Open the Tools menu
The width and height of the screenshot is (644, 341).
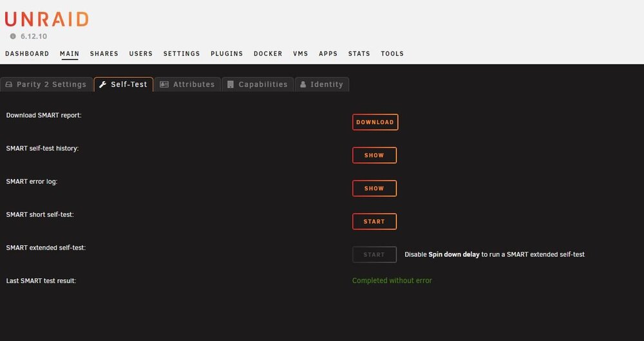click(392, 53)
